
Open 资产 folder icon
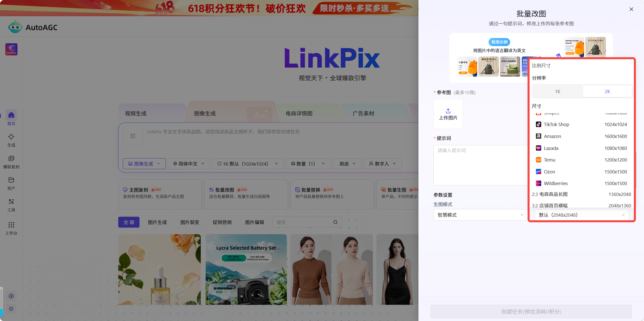(x=11, y=180)
